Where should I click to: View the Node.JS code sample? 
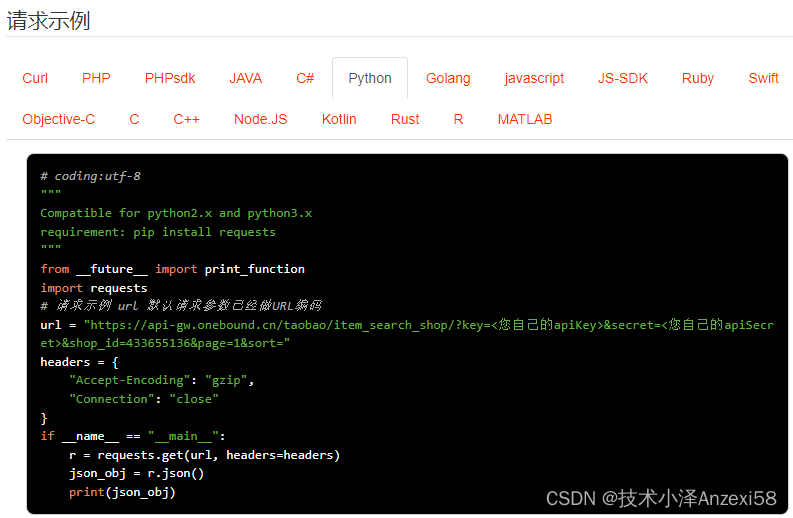pyautogui.click(x=260, y=119)
